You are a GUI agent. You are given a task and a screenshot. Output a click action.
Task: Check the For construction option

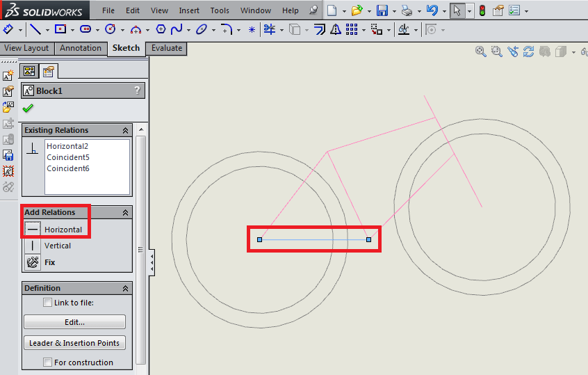click(47, 362)
